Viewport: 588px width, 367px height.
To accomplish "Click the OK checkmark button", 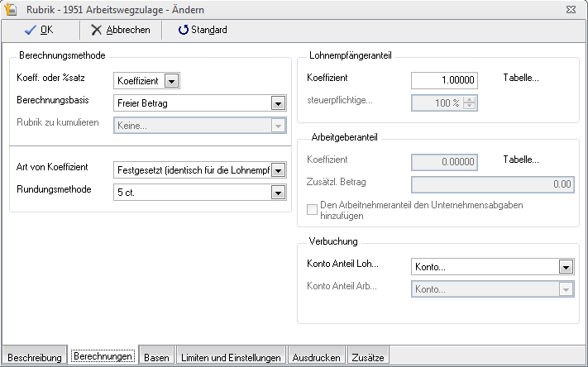I will (39, 30).
